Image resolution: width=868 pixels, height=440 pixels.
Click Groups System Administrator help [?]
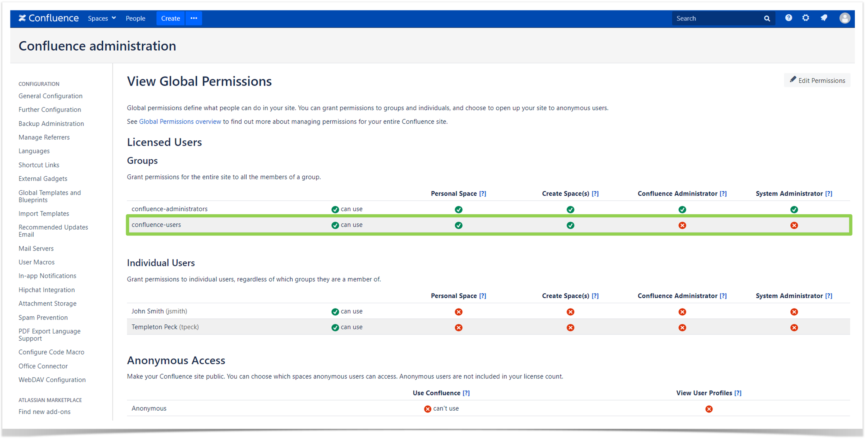[829, 194]
